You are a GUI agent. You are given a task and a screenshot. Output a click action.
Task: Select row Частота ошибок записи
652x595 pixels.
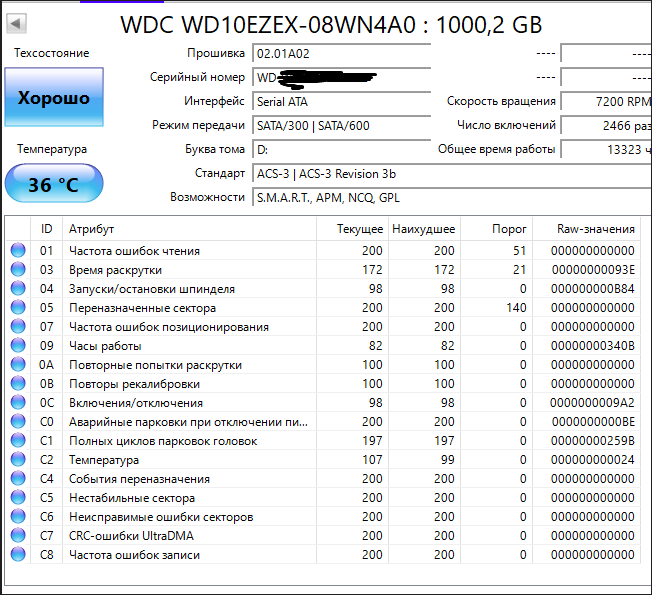pyautogui.click(x=323, y=555)
